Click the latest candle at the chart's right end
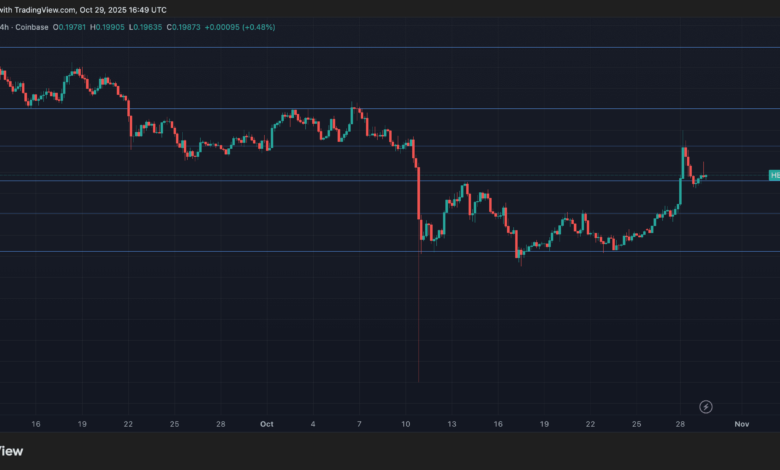Image resolution: width=780 pixels, height=470 pixels. click(705, 176)
